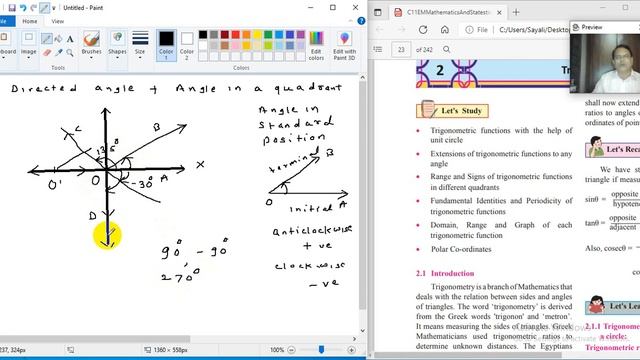Open PDF table of contents icon
The image size is (640, 360).
click(x=378, y=49)
